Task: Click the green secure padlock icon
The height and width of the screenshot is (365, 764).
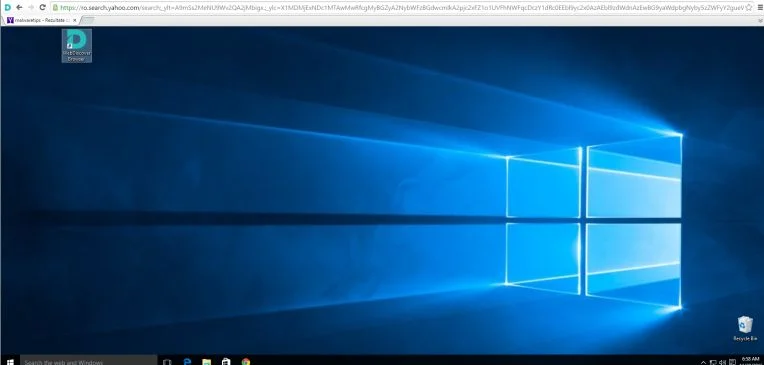Action: pyautogui.click(x=56, y=8)
